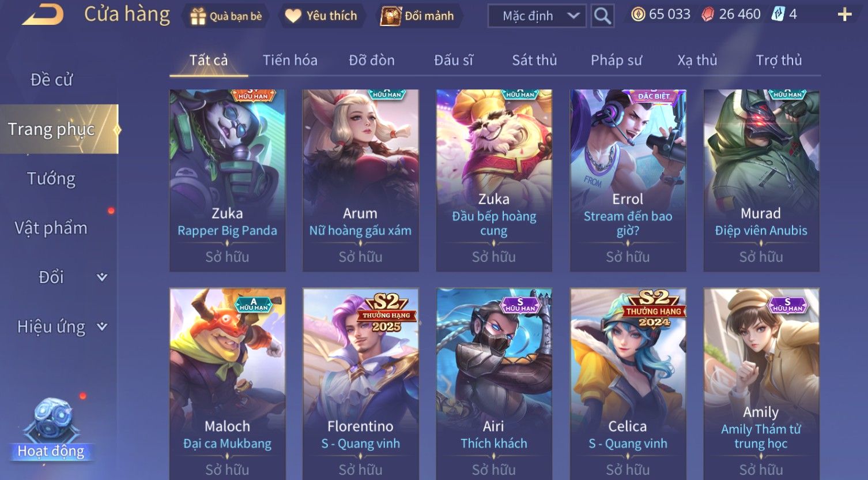This screenshot has width=868, height=480.
Task: Open Murad Điệp viên Anubis skin card
Action: point(761,180)
